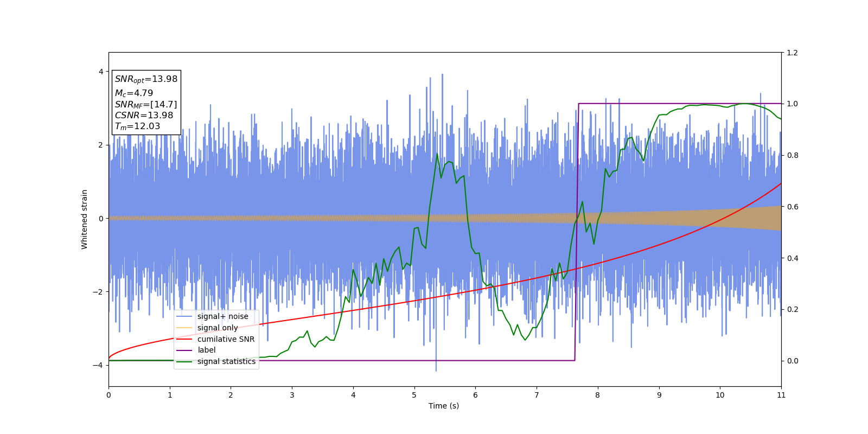Click the purple label legend line
868x434 pixels.
pyautogui.click(x=184, y=350)
